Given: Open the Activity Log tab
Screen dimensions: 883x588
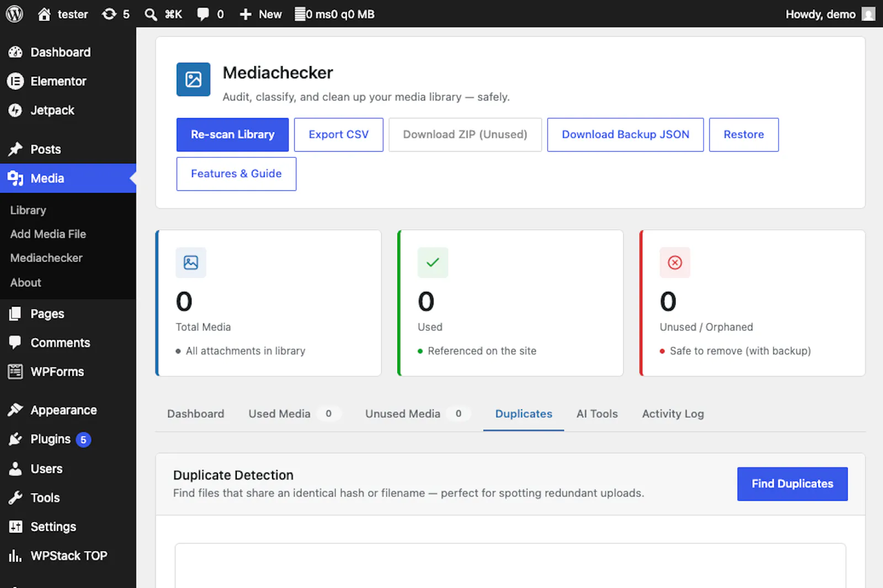Looking at the screenshot, I should tap(673, 414).
